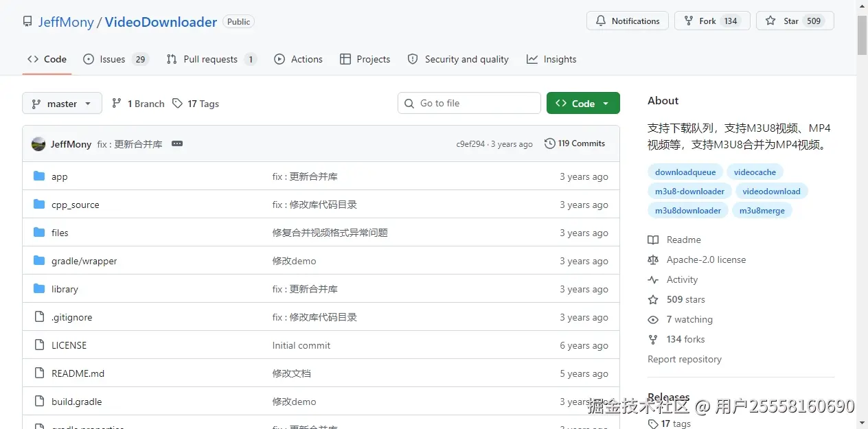Star the repository

coord(795,21)
